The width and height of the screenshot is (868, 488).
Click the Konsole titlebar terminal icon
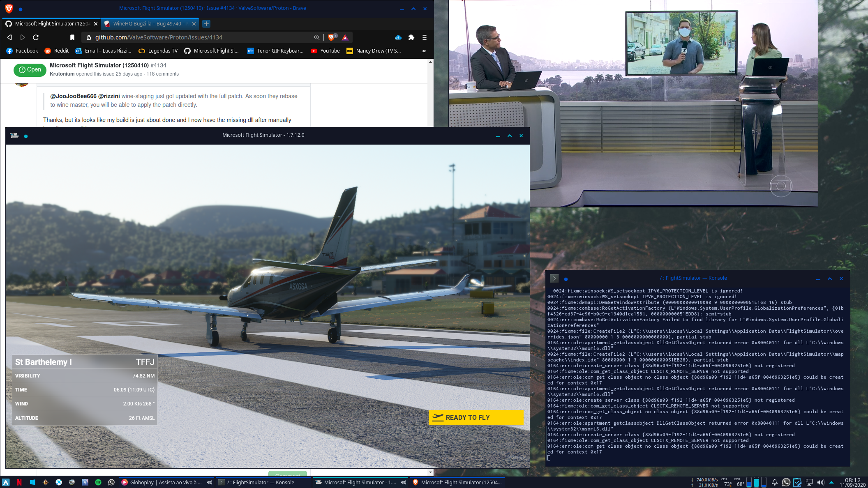point(554,278)
